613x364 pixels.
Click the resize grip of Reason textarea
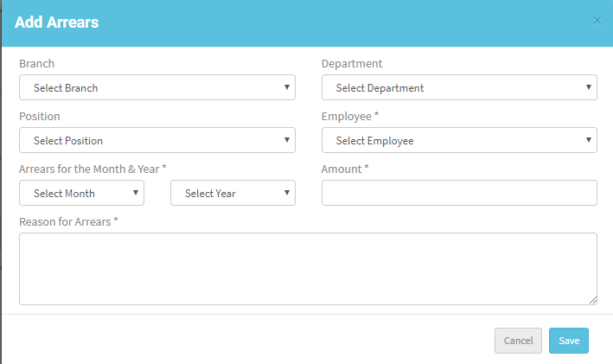pos(593,300)
